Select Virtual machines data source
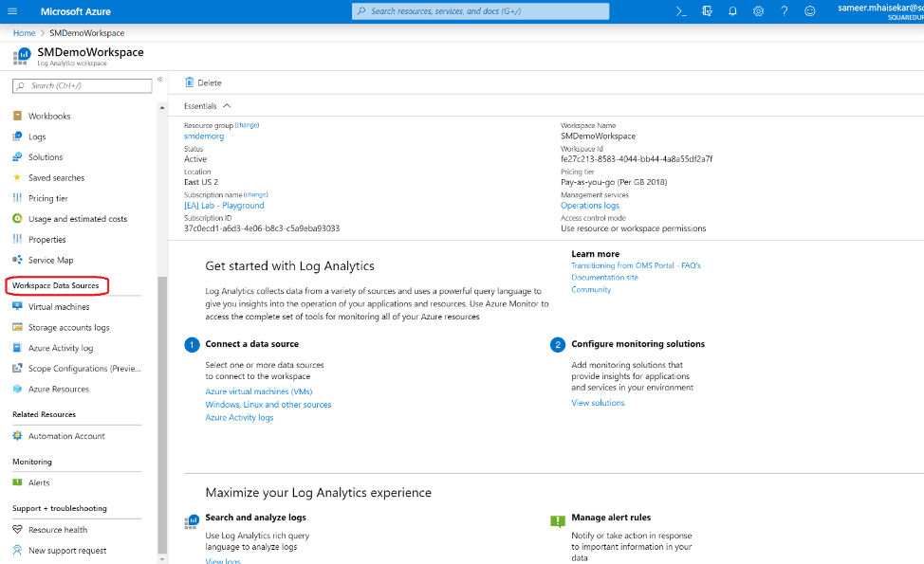Viewport: 924px width, 564px height. coord(59,307)
